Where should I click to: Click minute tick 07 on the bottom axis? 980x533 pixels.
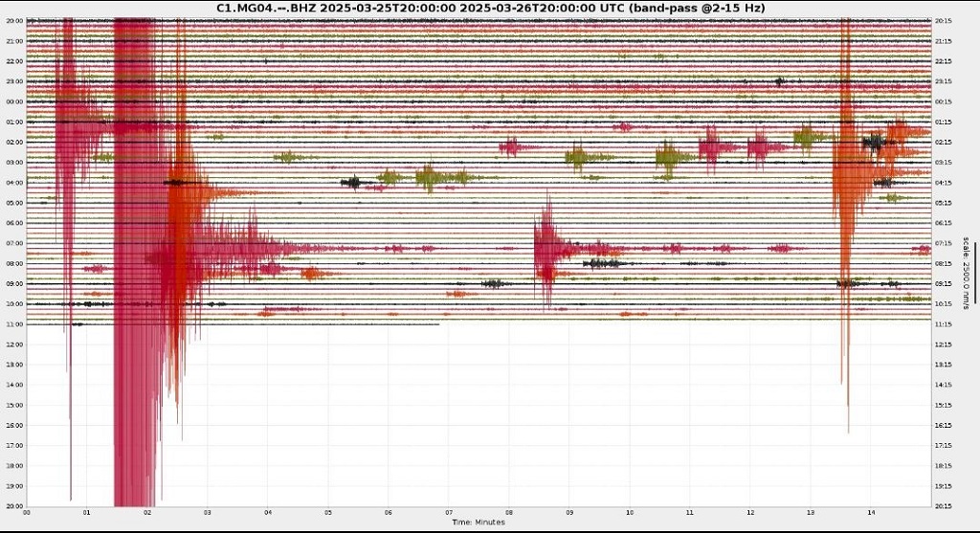[x=449, y=513]
